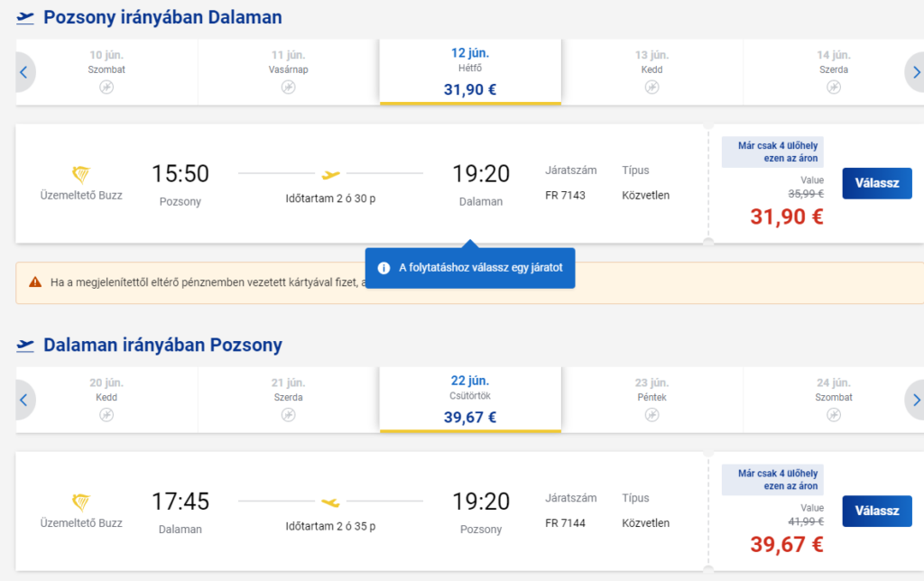The width and height of the screenshot is (924, 581).
Task: Click Válassz for the 39,67 € flight
Action: pos(877,511)
